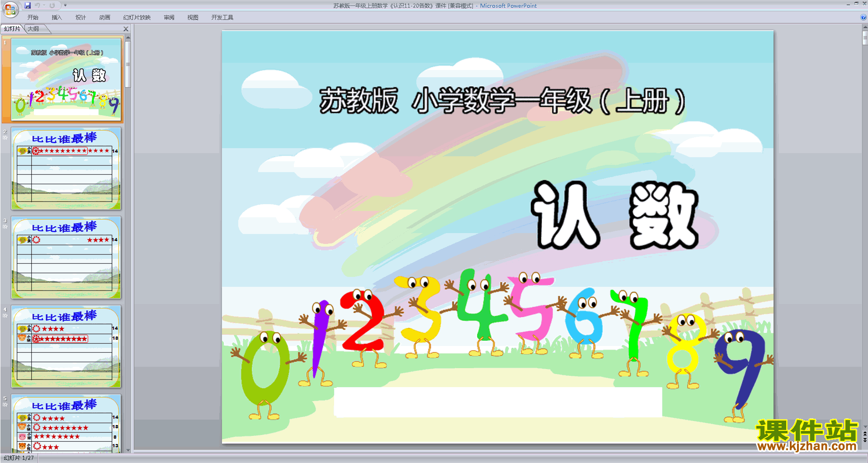868x463 pixels.
Task: Open PowerPoint Help blue question icon
Action: tap(863, 18)
